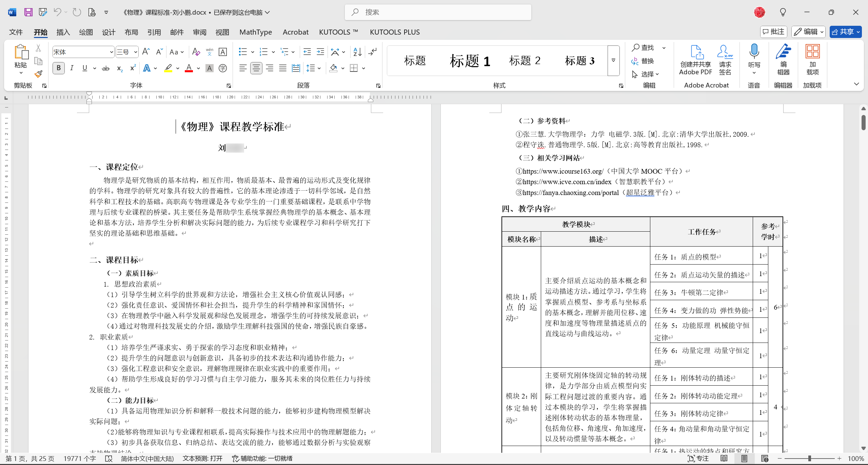Open the icourse163.org hyperlink

click(563, 171)
